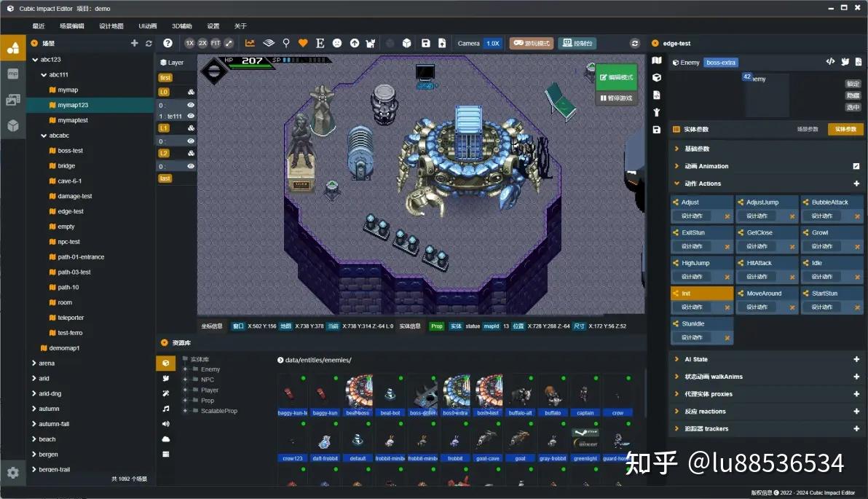
Task: Click the cat face toolbar icon
Action: [x=371, y=43]
